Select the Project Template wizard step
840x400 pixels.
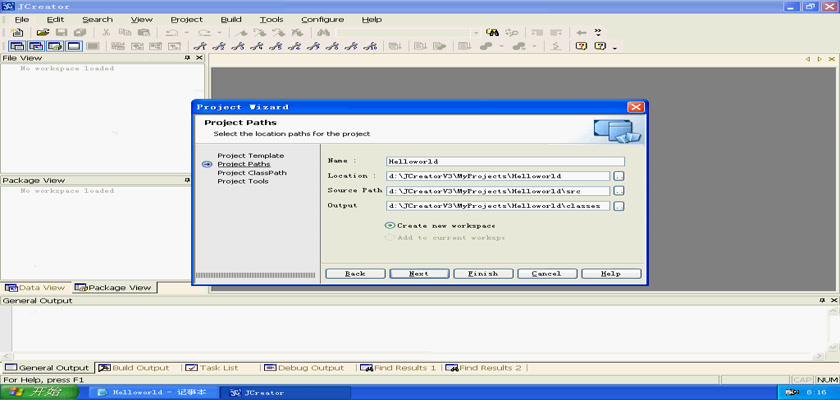click(x=251, y=156)
